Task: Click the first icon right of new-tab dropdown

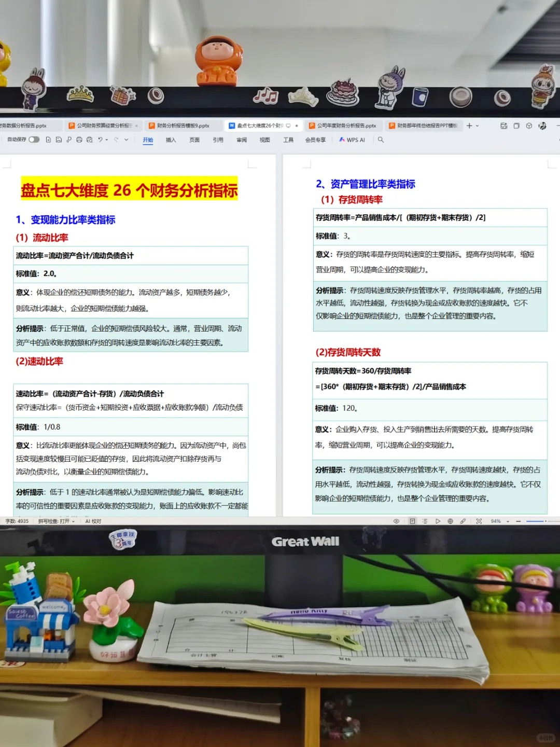Action: (x=503, y=126)
